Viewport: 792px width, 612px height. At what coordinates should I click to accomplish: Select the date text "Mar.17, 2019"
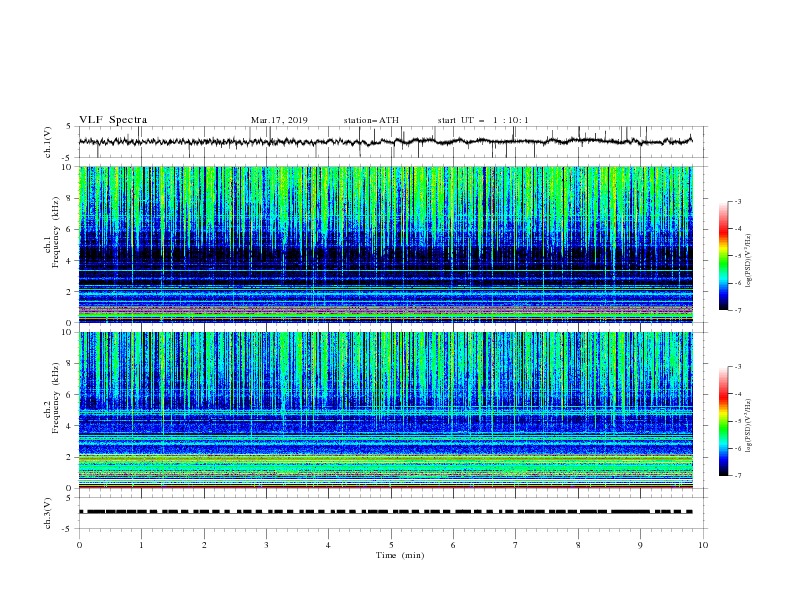pos(279,120)
